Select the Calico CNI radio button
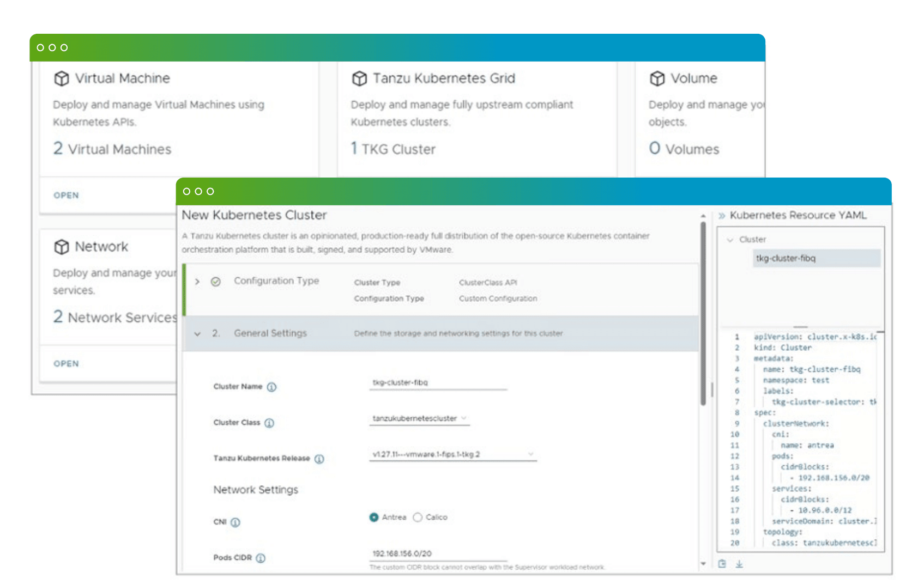The image size is (924, 585). click(418, 517)
